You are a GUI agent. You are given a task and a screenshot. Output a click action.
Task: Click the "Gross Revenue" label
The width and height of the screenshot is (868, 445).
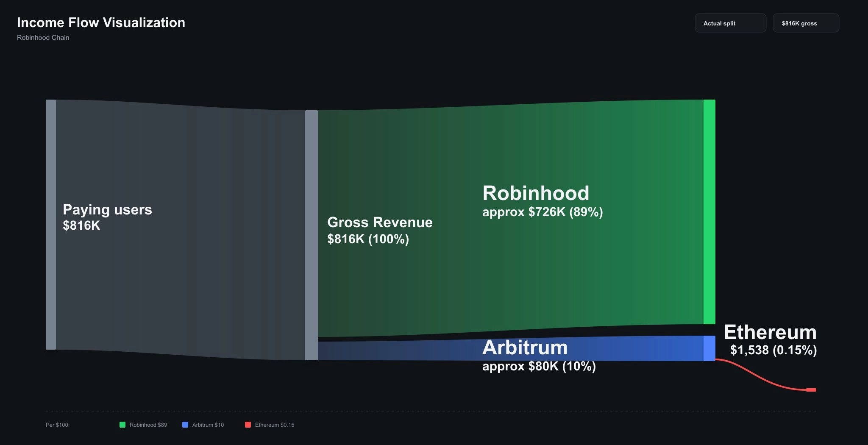(x=380, y=222)
